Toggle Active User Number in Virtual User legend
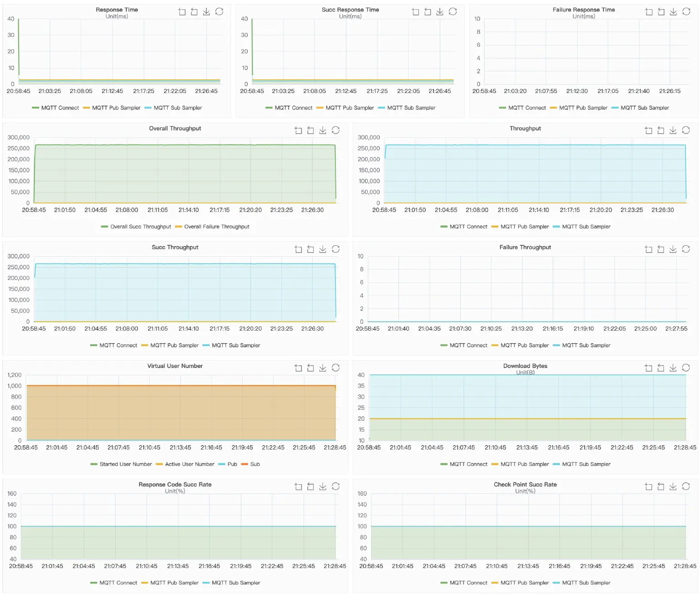This screenshot has width=700, height=595. [189, 464]
